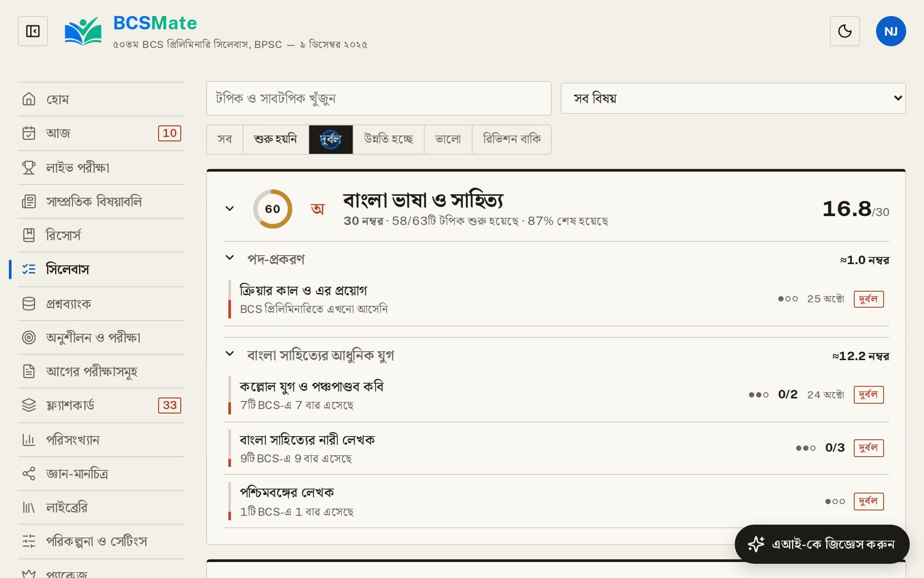Open জ্ঞান-মানচিত্র from the sidebar
The image size is (924, 578).
[101, 474]
